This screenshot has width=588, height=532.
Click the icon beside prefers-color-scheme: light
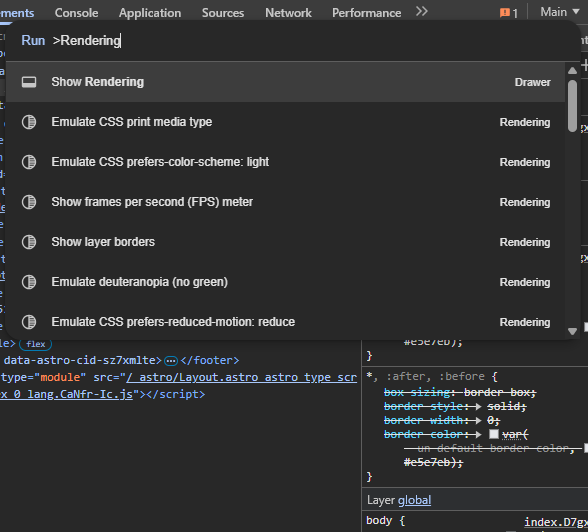click(29, 162)
